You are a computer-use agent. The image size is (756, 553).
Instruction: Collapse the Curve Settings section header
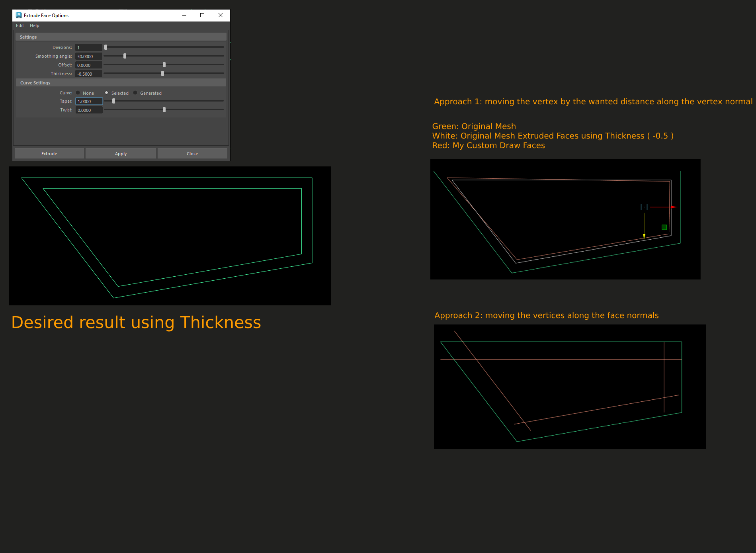click(x=35, y=83)
